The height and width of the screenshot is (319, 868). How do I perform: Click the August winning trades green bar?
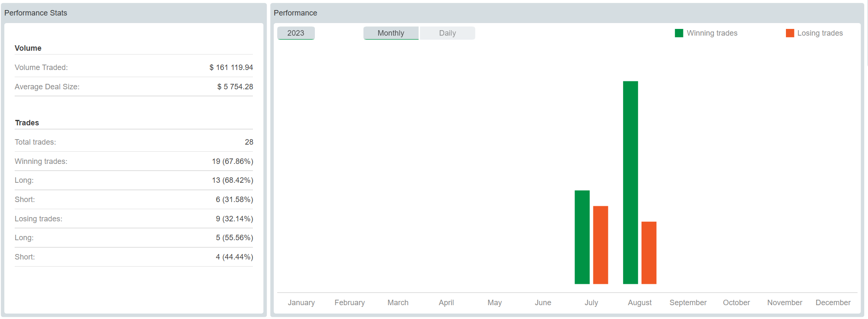click(x=631, y=182)
